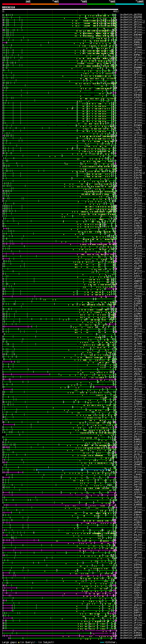The width and height of the screenshot is (146, 644).
Task: Select hit label UniRef100_C0SBJ3
Action: point(131,133)
